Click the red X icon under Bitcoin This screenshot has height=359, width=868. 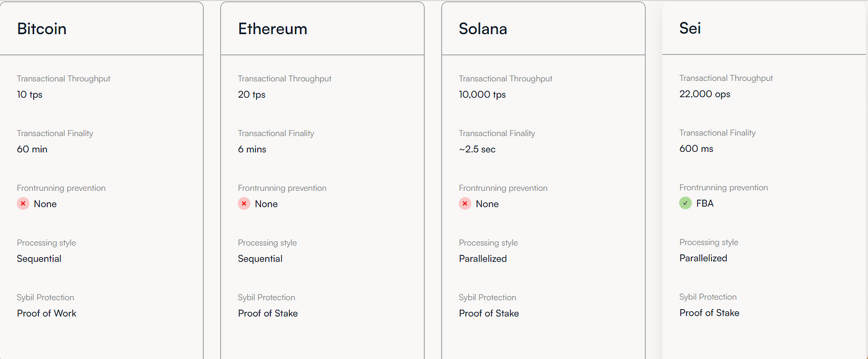coord(23,203)
